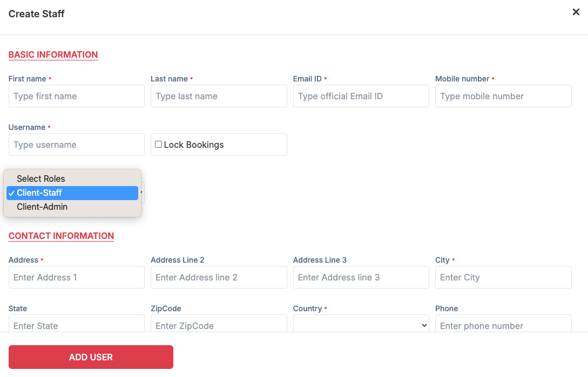Click the Enter Address 1 field
Image resolution: width=588 pixels, height=377 pixels.
76,277
